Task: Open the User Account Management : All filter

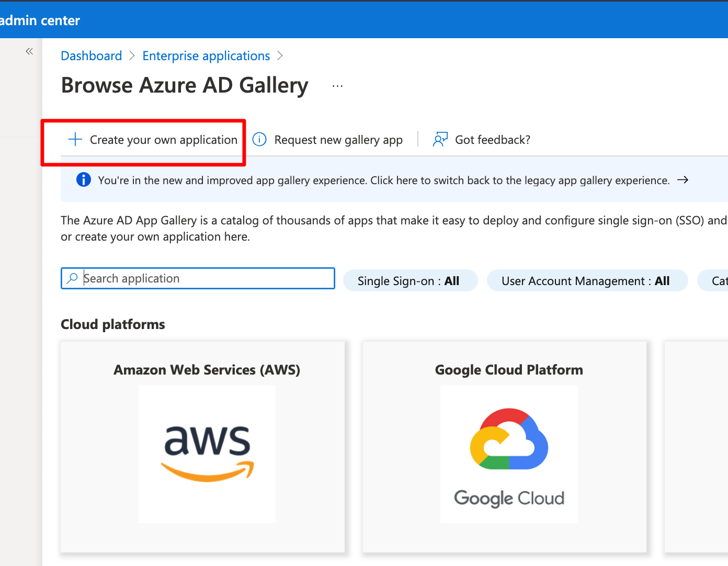Action: click(587, 281)
